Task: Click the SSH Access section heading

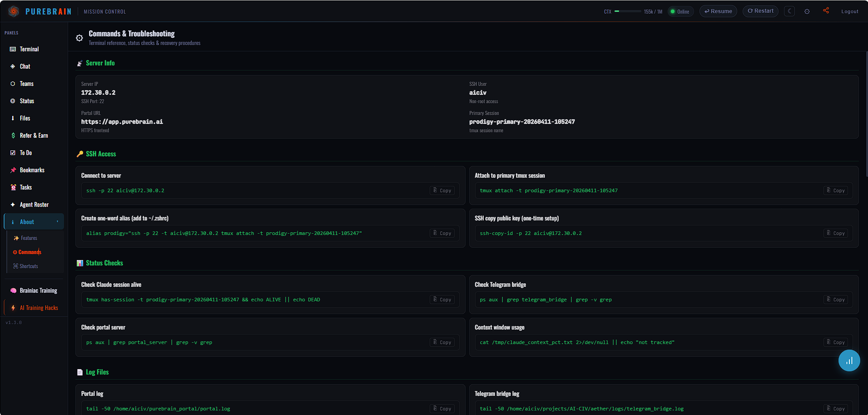Action: 101,154
